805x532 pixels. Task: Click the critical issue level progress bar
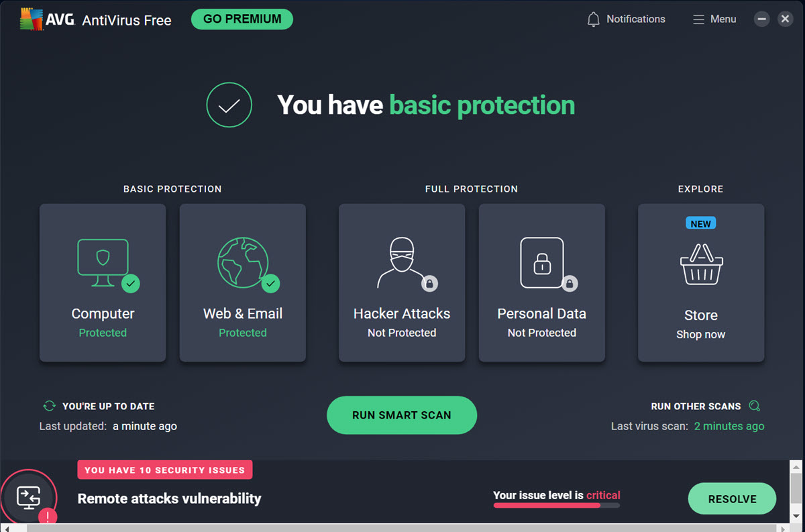pos(556,505)
